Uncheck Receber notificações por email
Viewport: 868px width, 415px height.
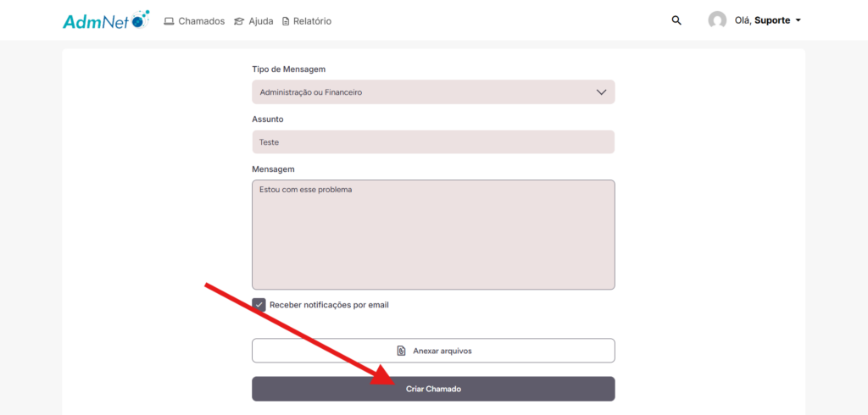click(x=259, y=305)
